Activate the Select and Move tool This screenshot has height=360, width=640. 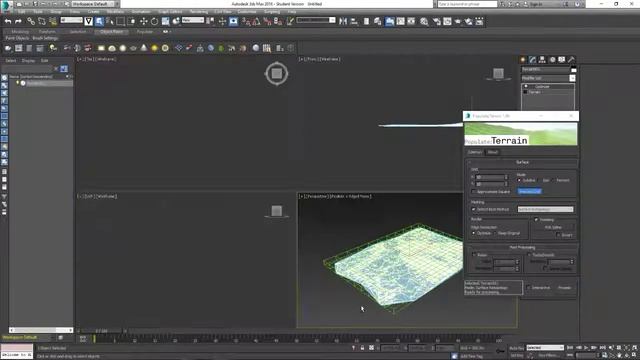(x=143, y=21)
